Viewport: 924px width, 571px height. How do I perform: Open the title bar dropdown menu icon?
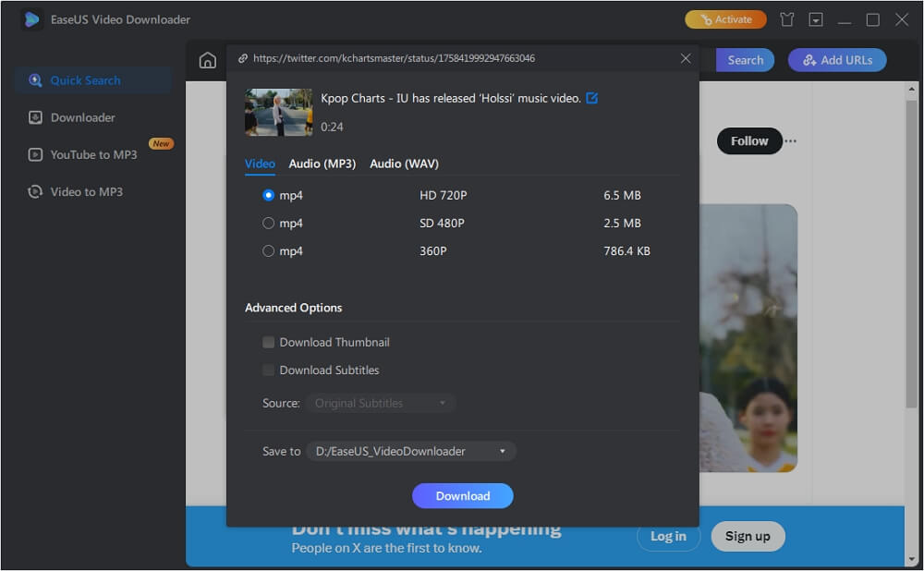pos(816,20)
